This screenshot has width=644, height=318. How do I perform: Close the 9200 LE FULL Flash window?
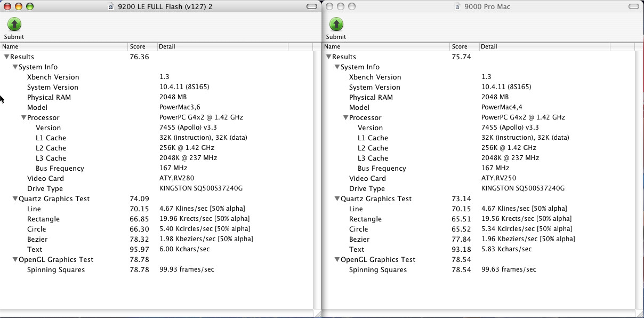pos(7,6)
